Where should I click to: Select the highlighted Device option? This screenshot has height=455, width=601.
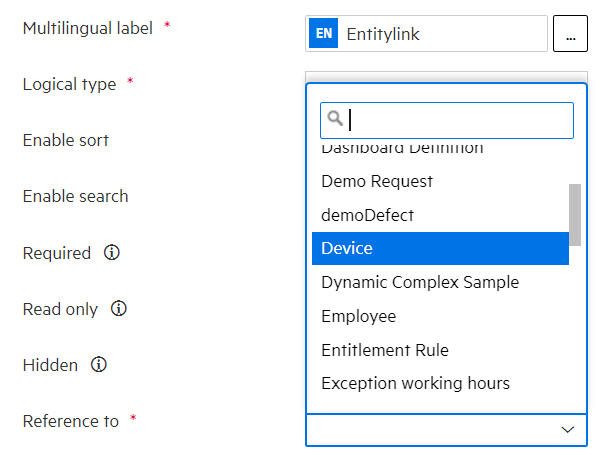pyautogui.click(x=440, y=248)
